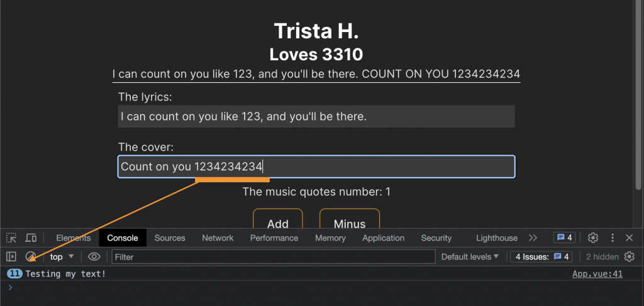Clear the console log
Image resolution: width=644 pixels, height=306 pixels.
pyautogui.click(x=30, y=256)
